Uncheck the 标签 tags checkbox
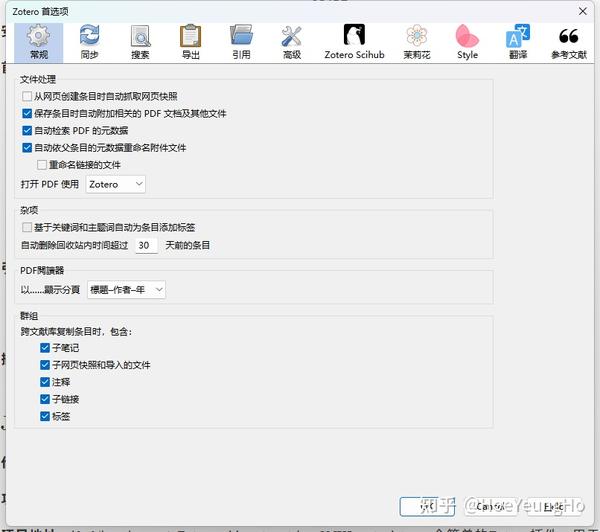 coord(45,416)
